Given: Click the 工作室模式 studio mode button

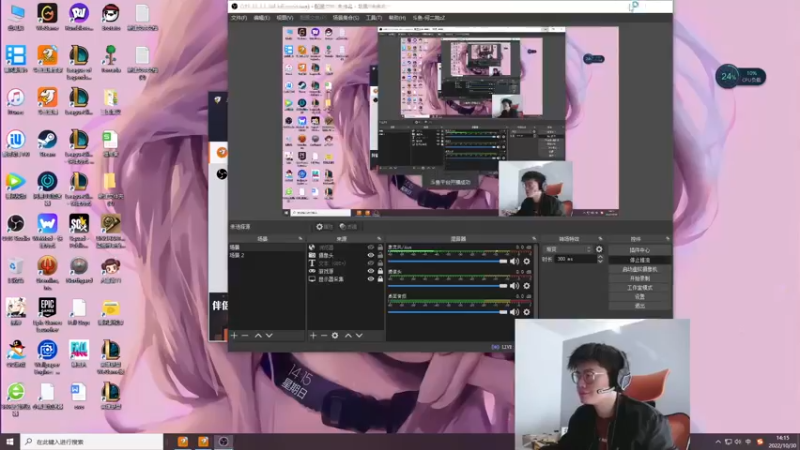Looking at the screenshot, I should (640, 287).
